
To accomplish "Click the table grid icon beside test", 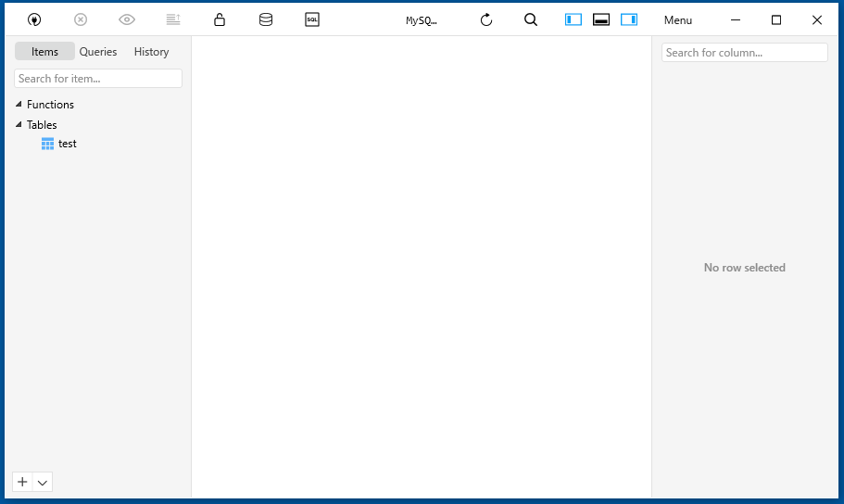I will 47,144.
